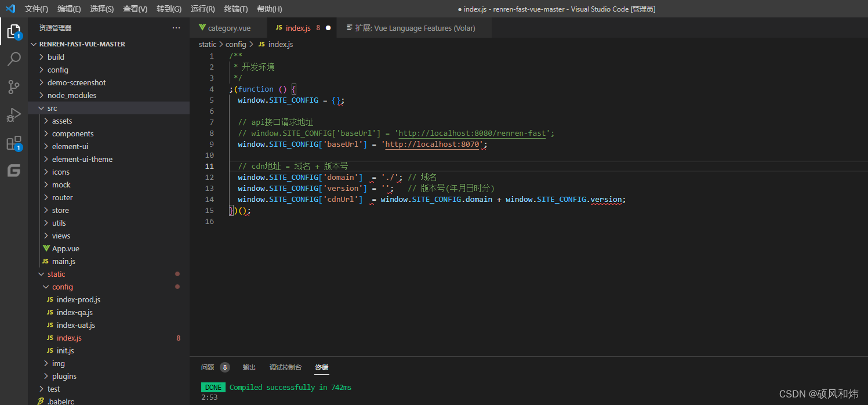Expand the element-ui-theme folder

(x=108, y=159)
